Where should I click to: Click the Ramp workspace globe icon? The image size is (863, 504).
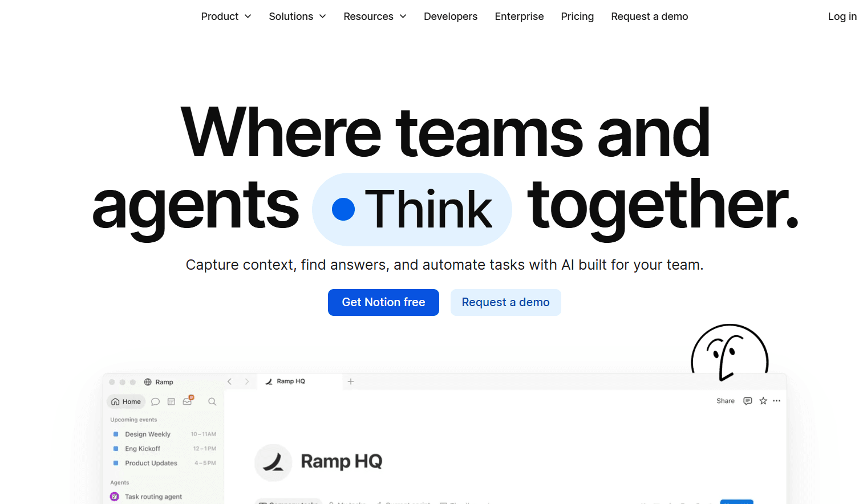(148, 382)
